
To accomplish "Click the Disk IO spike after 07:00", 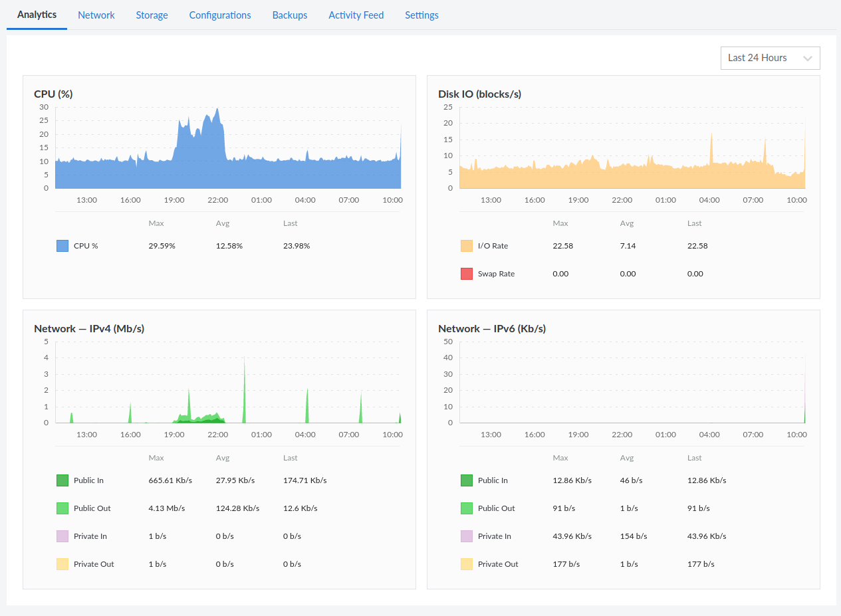I will coord(765,150).
